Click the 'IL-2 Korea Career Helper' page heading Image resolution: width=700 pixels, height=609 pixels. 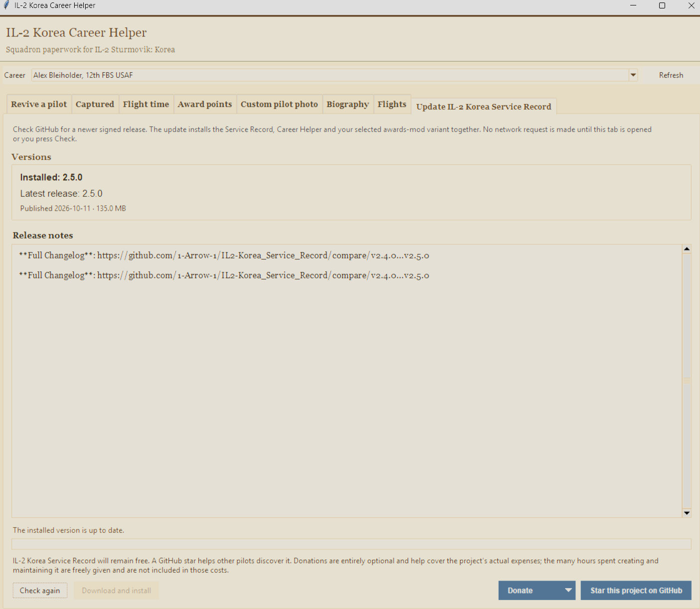click(76, 33)
